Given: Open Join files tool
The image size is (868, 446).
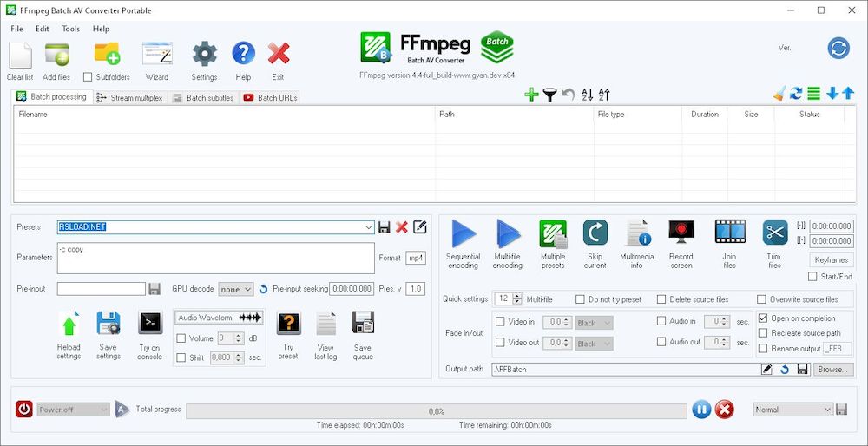Looking at the screenshot, I should click(x=730, y=232).
